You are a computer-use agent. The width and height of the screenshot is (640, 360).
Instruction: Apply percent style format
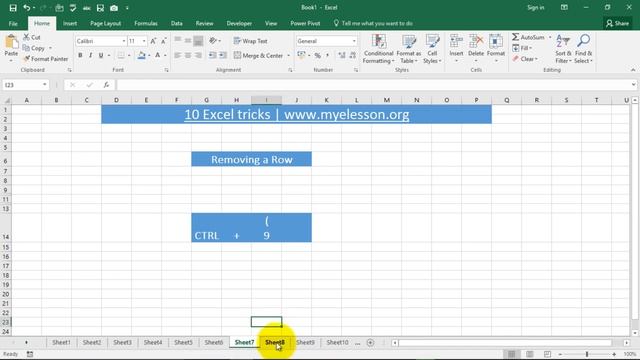318,56
